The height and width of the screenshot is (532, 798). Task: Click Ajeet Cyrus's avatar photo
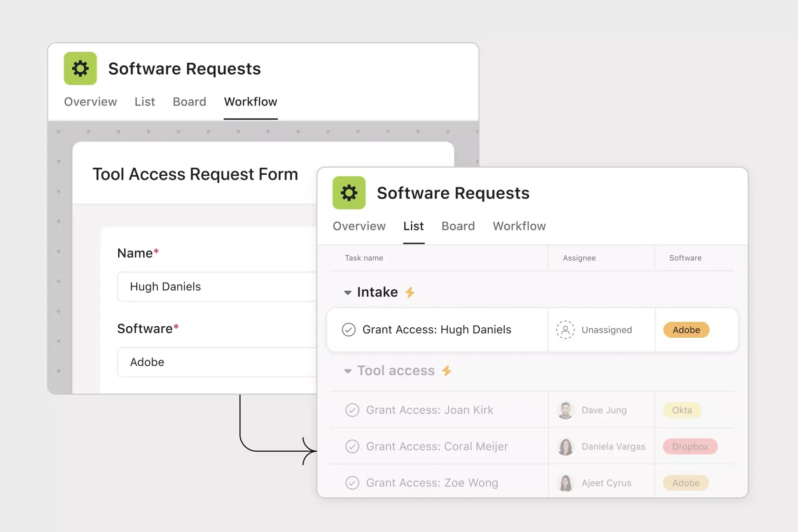[x=565, y=483]
